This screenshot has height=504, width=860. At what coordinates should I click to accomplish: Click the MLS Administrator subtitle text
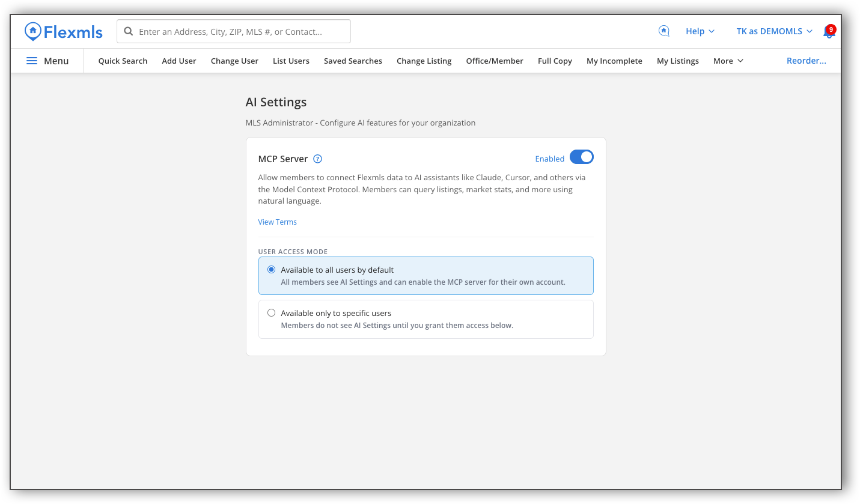click(361, 123)
